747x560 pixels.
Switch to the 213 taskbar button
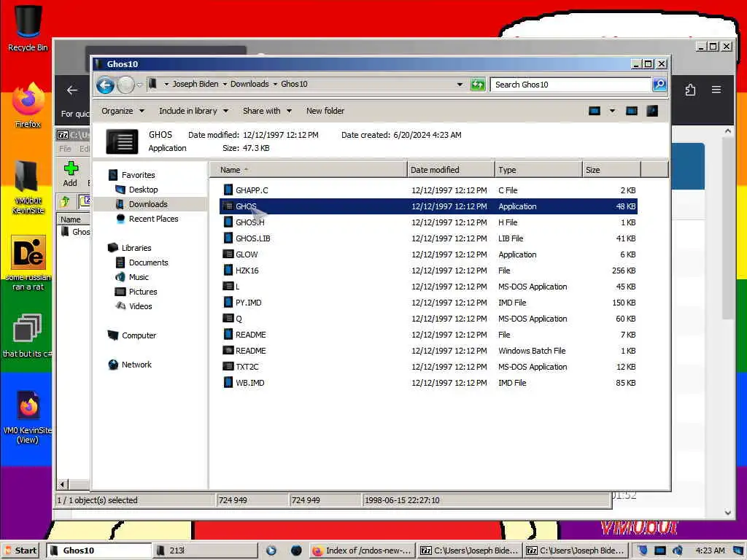(205, 551)
